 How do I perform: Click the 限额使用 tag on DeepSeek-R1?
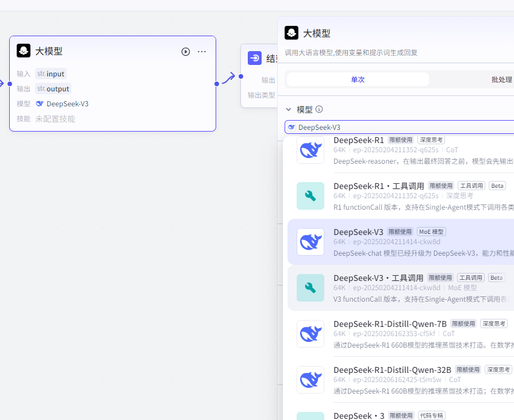click(x=401, y=140)
